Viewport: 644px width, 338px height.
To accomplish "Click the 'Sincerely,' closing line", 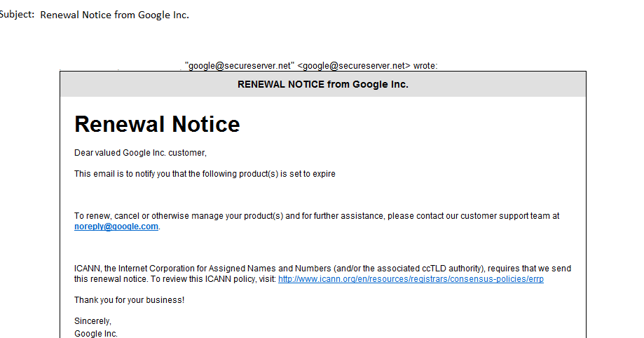I will (93, 321).
